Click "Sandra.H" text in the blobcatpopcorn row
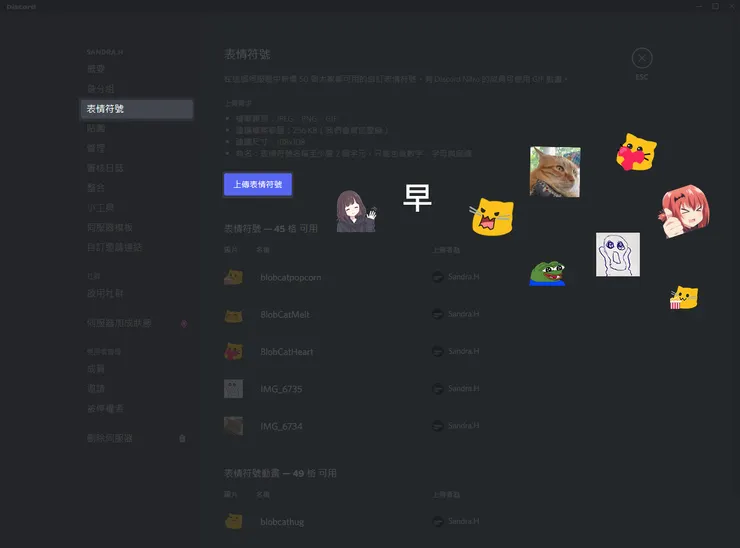 (x=463, y=277)
